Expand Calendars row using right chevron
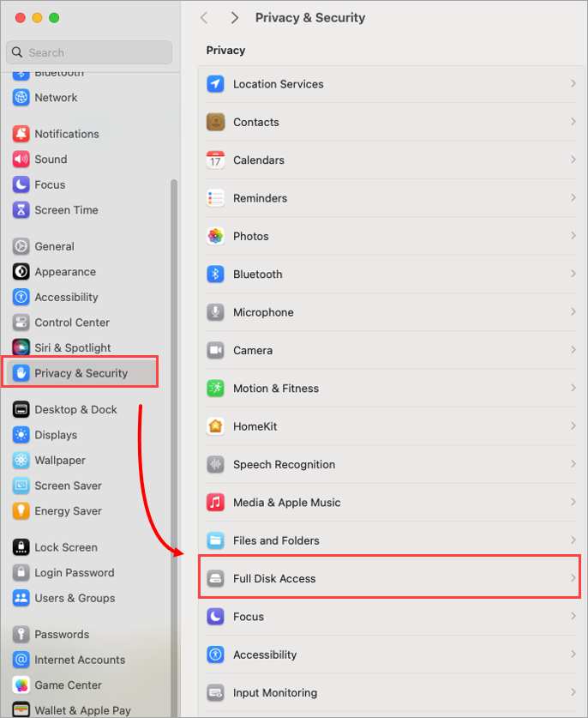588x718 pixels. [x=573, y=160]
